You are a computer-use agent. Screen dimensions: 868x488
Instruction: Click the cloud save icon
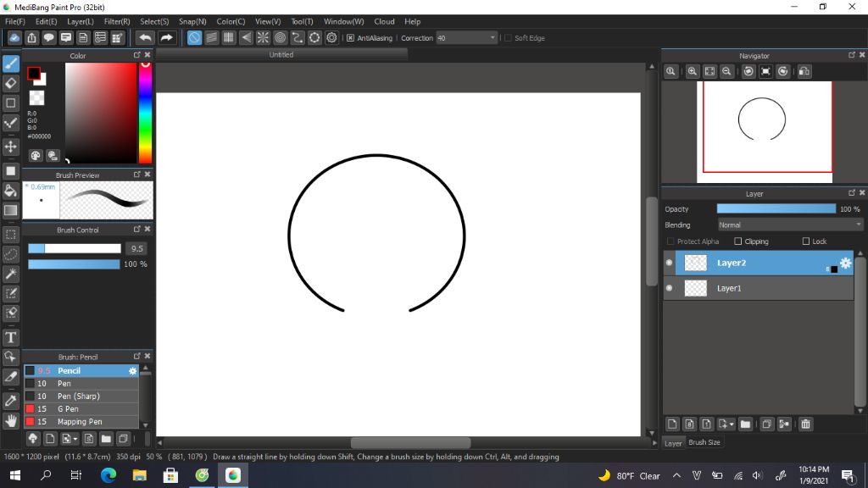(14, 37)
